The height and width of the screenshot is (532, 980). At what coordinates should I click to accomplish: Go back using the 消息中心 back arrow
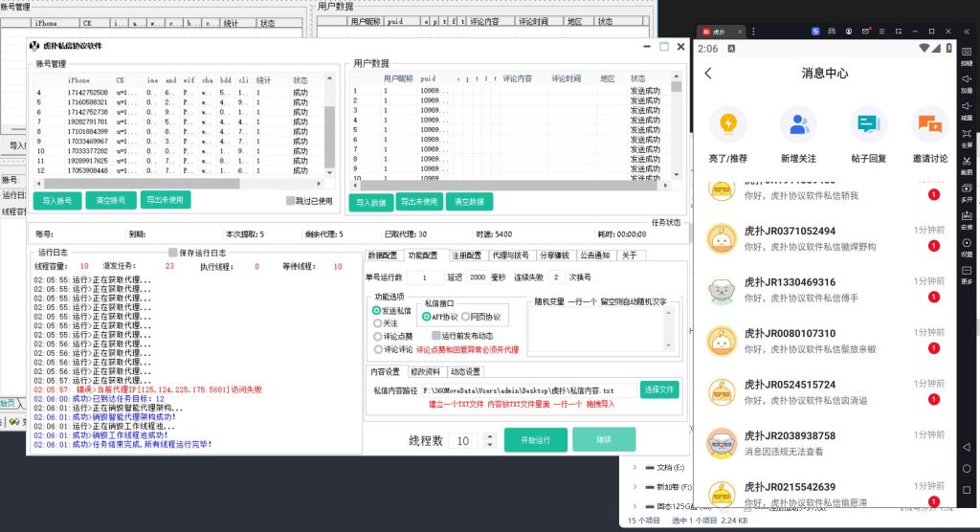708,73
